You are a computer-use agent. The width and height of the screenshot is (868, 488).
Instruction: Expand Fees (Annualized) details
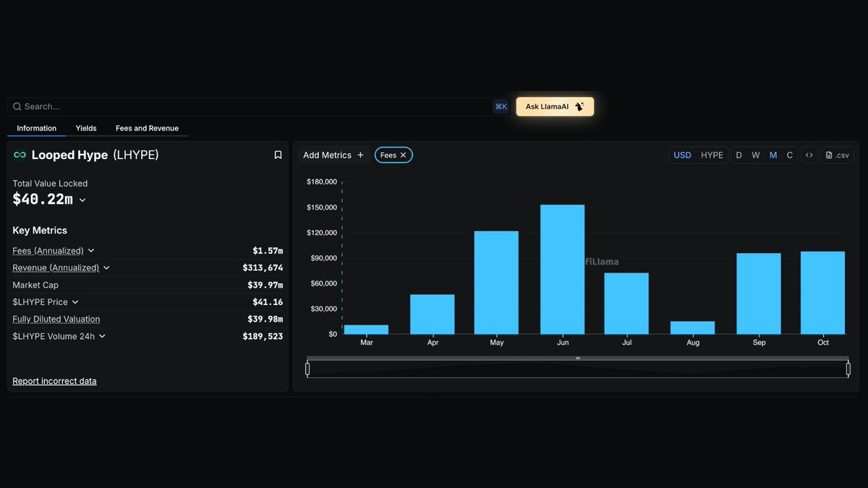pos(91,251)
